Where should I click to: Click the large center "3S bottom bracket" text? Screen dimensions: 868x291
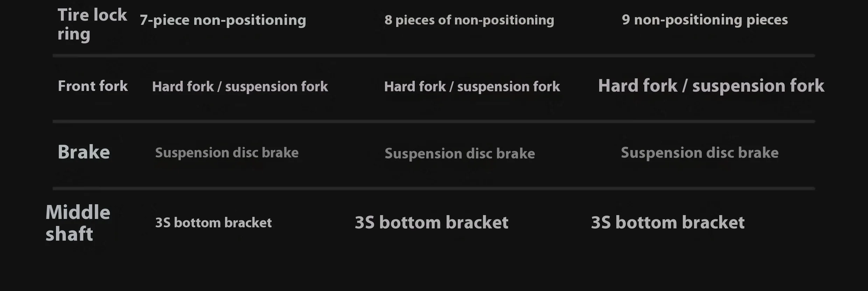431,223
